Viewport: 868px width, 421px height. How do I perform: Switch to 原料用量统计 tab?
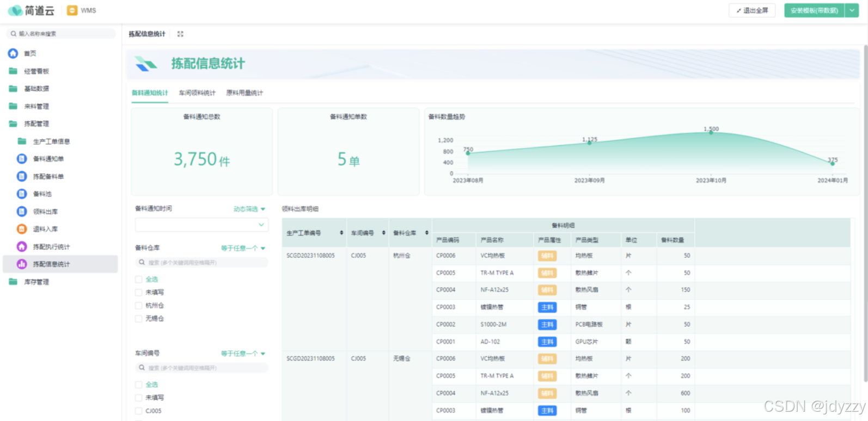[x=244, y=93]
